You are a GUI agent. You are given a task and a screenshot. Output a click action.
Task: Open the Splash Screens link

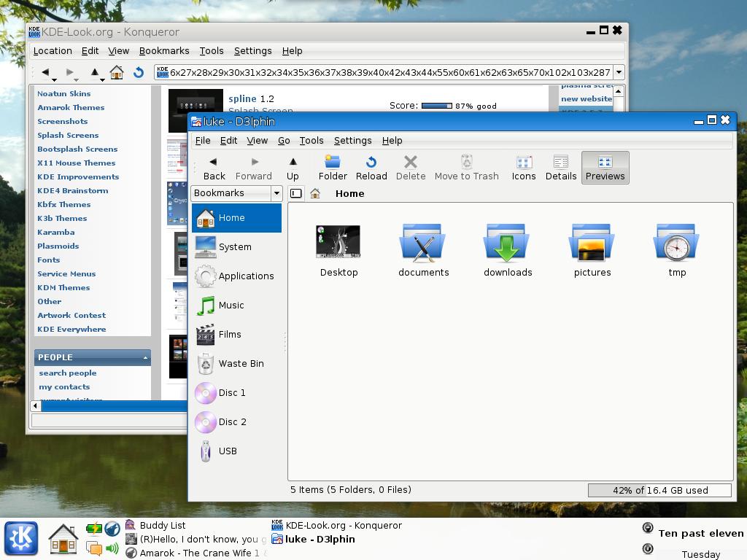tap(68, 135)
